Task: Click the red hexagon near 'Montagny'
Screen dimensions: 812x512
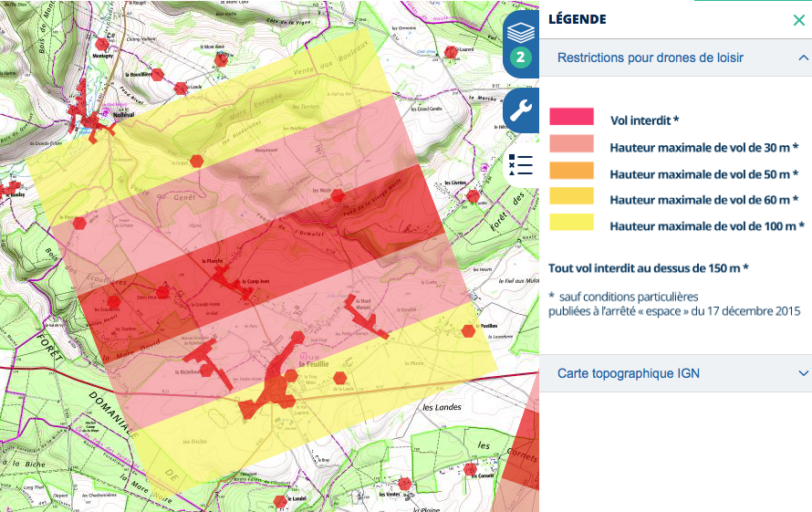Action: pyautogui.click(x=102, y=44)
